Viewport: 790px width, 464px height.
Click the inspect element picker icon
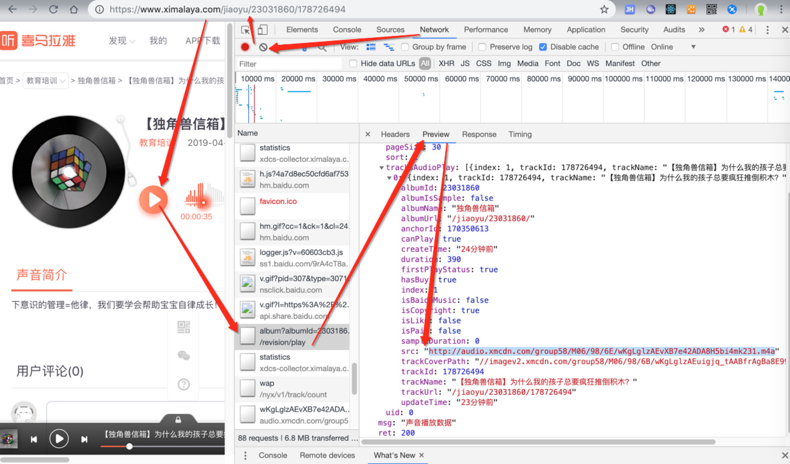245,30
